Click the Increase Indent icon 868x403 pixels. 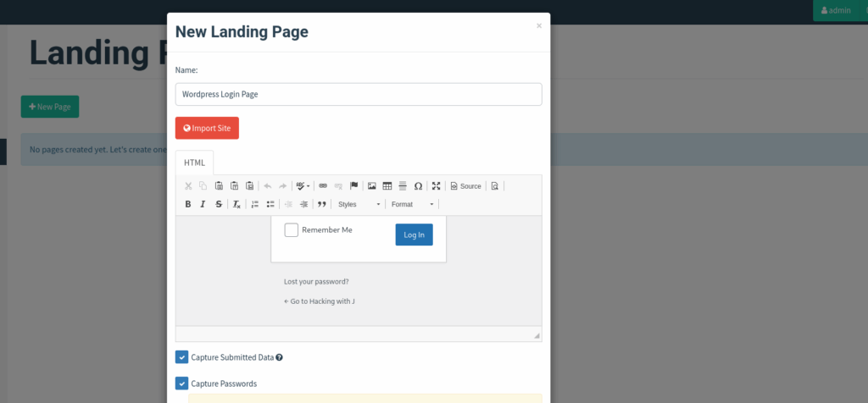303,204
